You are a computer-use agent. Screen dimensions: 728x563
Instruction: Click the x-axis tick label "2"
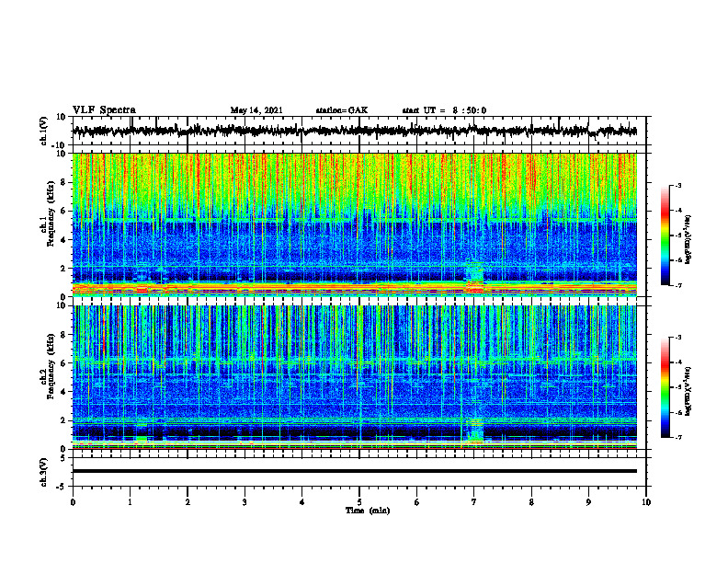coord(188,502)
